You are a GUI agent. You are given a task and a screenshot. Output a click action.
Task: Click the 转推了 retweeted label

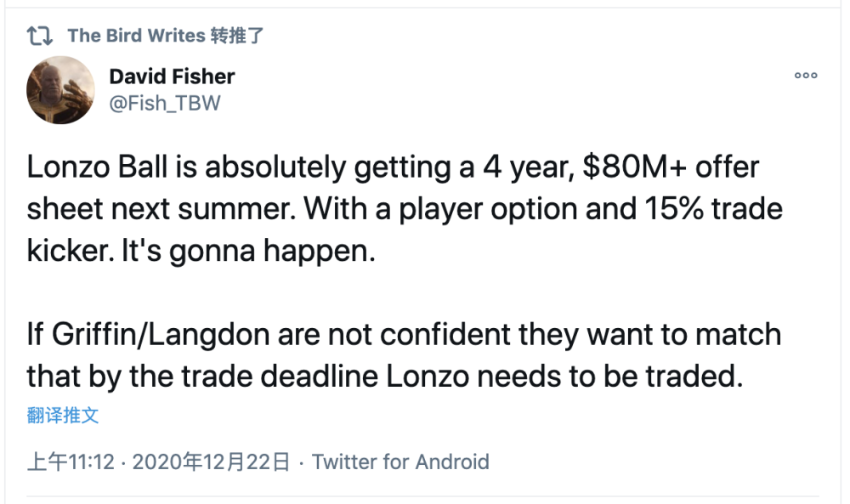pos(238,36)
